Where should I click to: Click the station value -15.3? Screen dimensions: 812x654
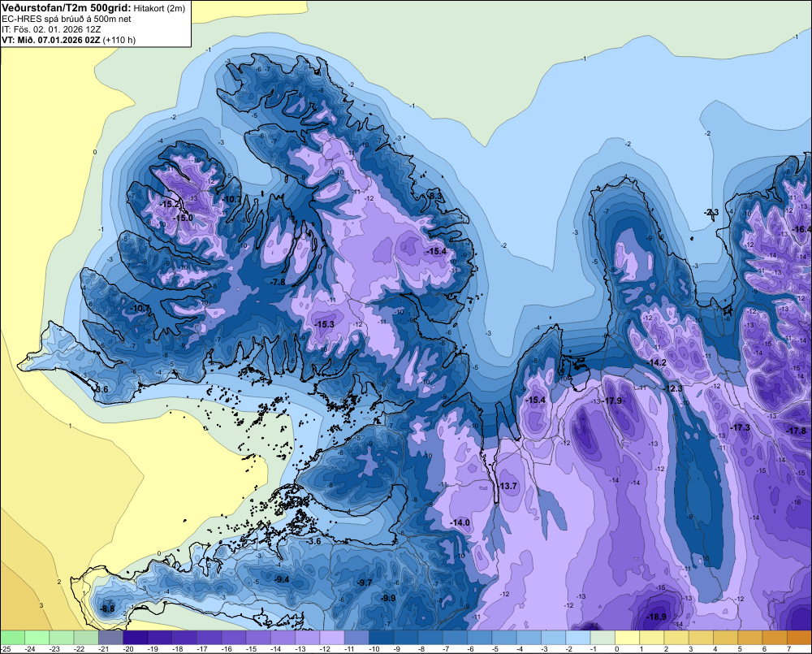[x=324, y=324]
